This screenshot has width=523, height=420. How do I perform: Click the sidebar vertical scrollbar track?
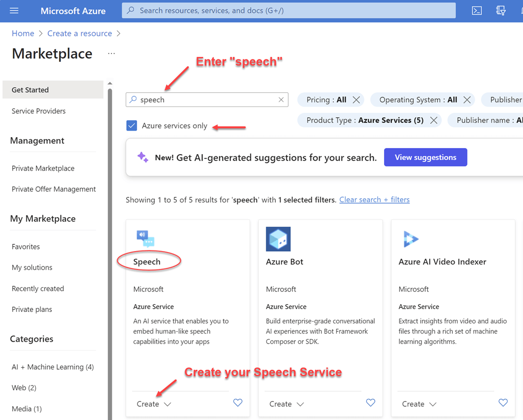pyautogui.click(x=110, y=253)
